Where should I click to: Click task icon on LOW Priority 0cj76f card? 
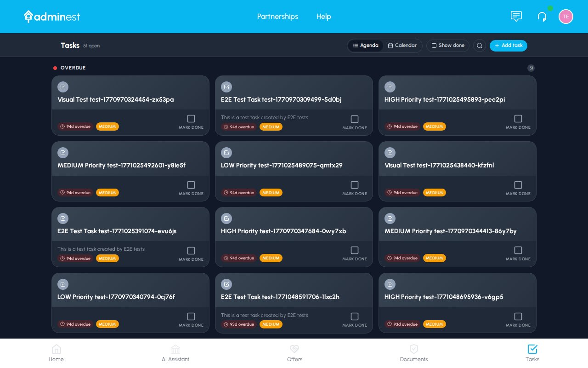point(63,284)
